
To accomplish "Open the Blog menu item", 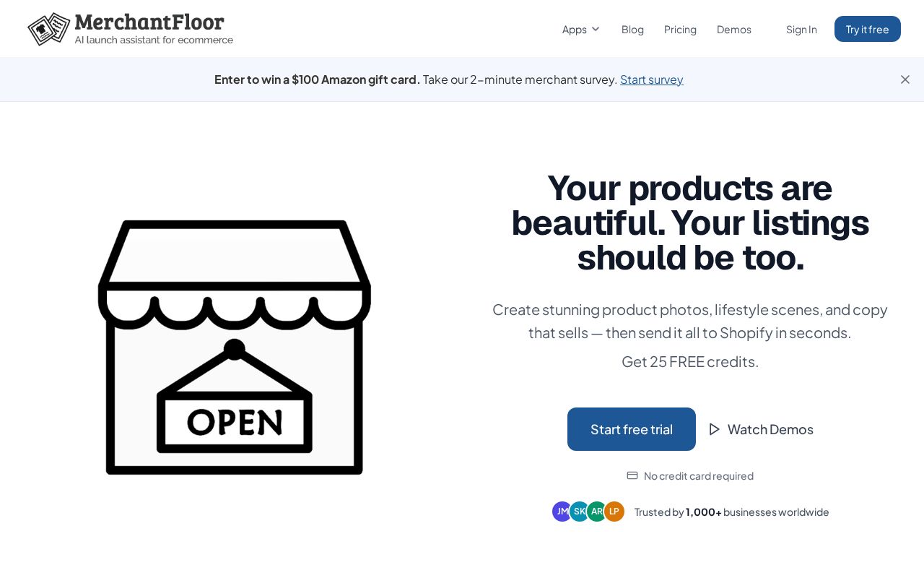I will pyautogui.click(x=632, y=29).
